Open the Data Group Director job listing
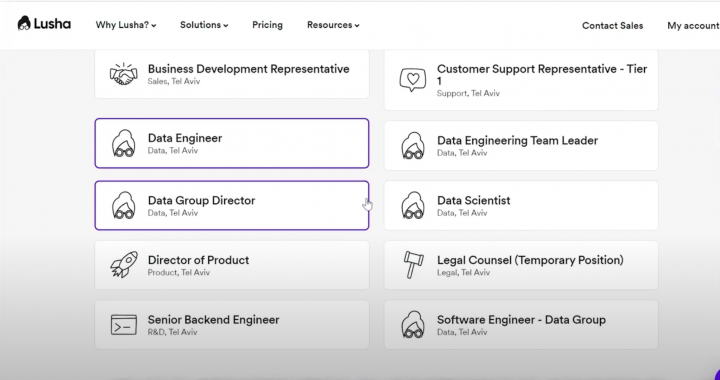The height and width of the screenshot is (380, 720). [x=232, y=205]
